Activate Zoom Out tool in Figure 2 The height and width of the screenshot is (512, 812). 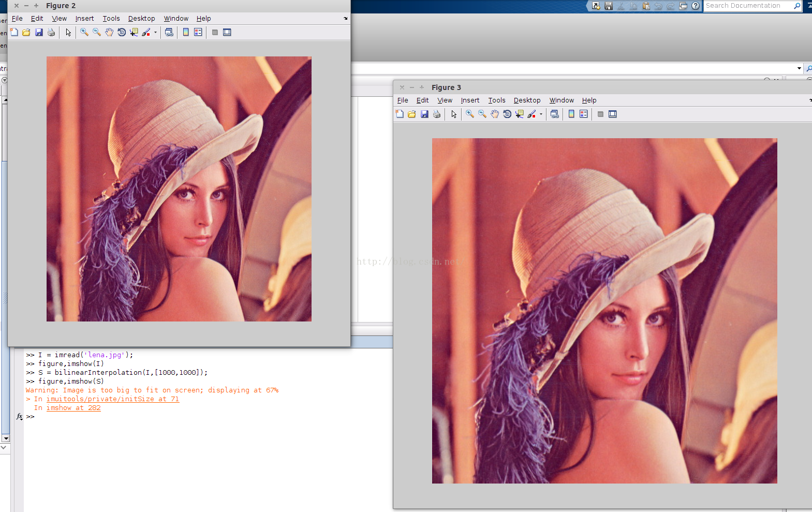click(x=97, y=32)
